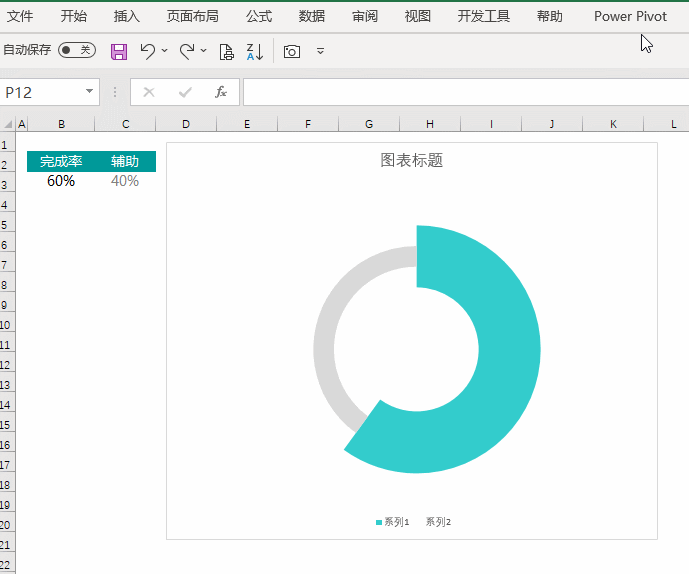Click the Undo arrow icon
Image resolution: width=689 pixels, height=574 pixels.
[x=148, y=51]
